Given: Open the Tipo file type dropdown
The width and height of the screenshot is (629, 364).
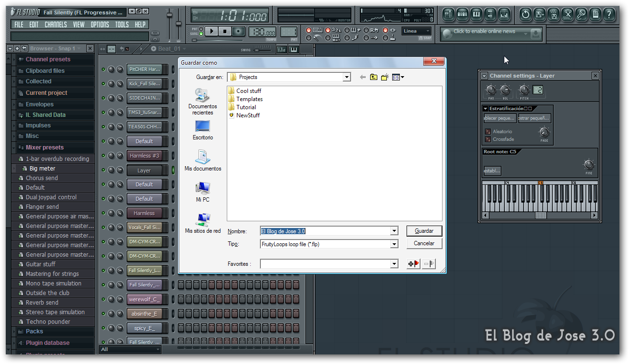Looking at the screenshot, I should click(x=394, y=244).
